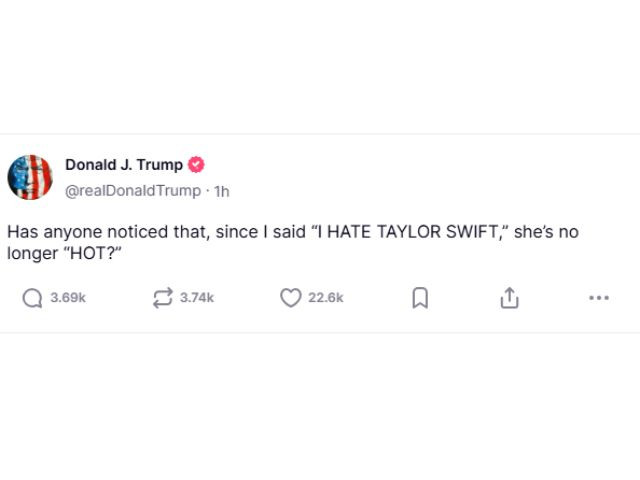Repost using the looping arrows icon
Image resolution: width=640 pixels, height=480 pixels.
163,298
